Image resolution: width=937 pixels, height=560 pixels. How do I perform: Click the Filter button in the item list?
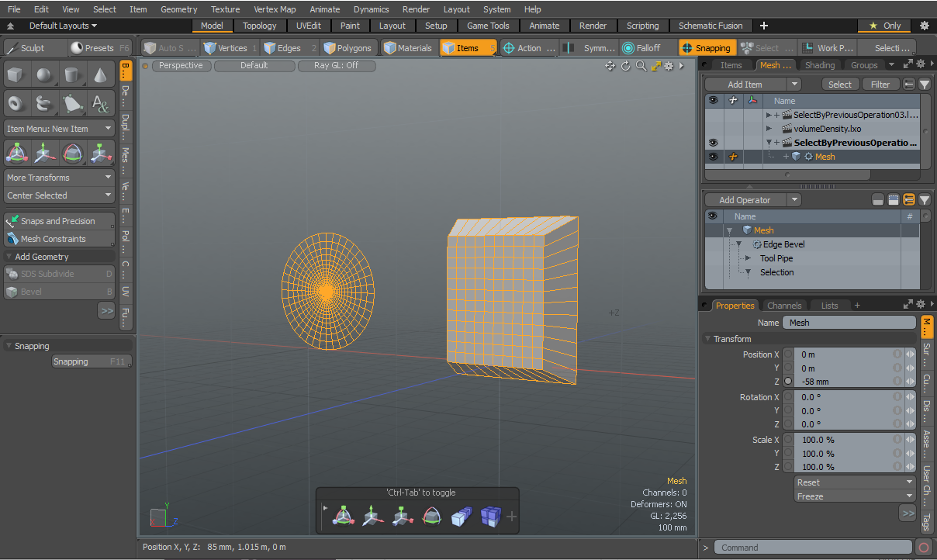click(880, 85)
